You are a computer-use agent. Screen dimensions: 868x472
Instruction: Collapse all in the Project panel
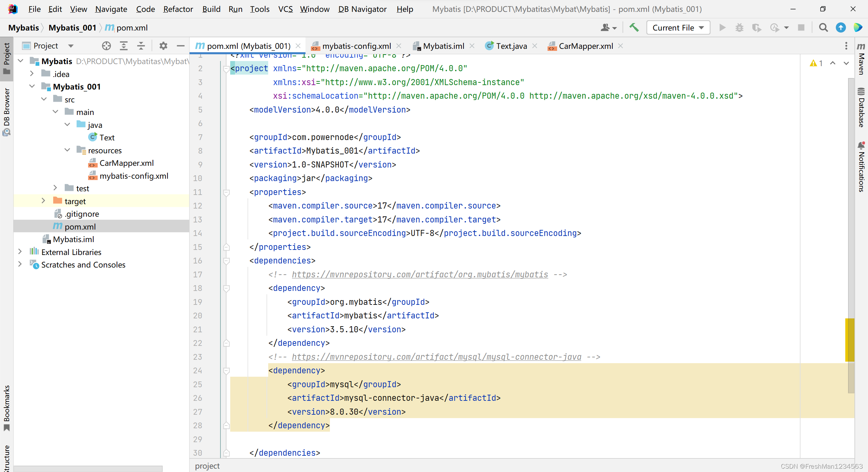[141, 46]
